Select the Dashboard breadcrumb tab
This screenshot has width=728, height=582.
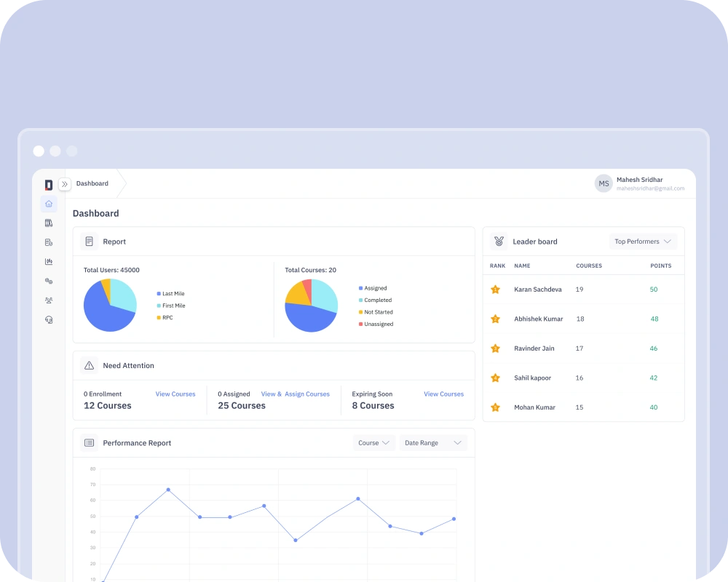point(92,184)
